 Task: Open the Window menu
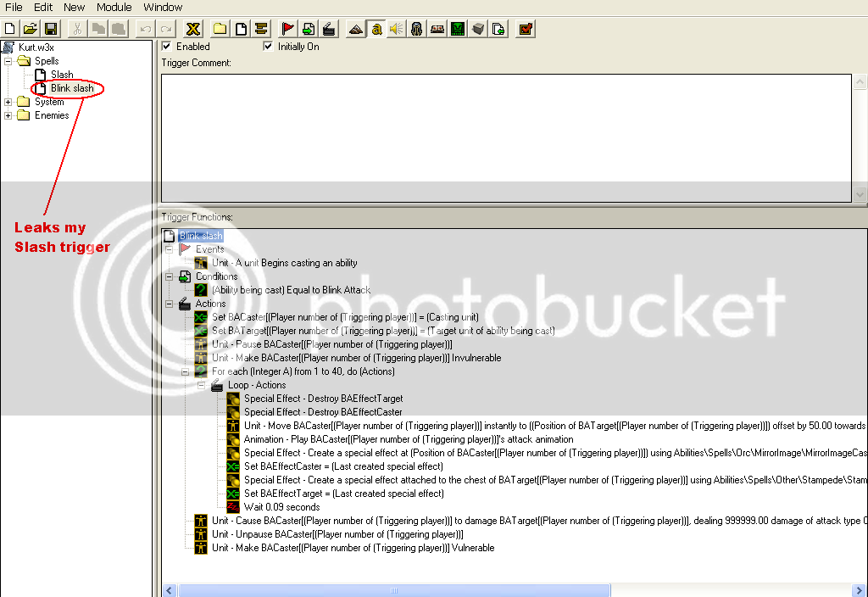pos(163,7)
